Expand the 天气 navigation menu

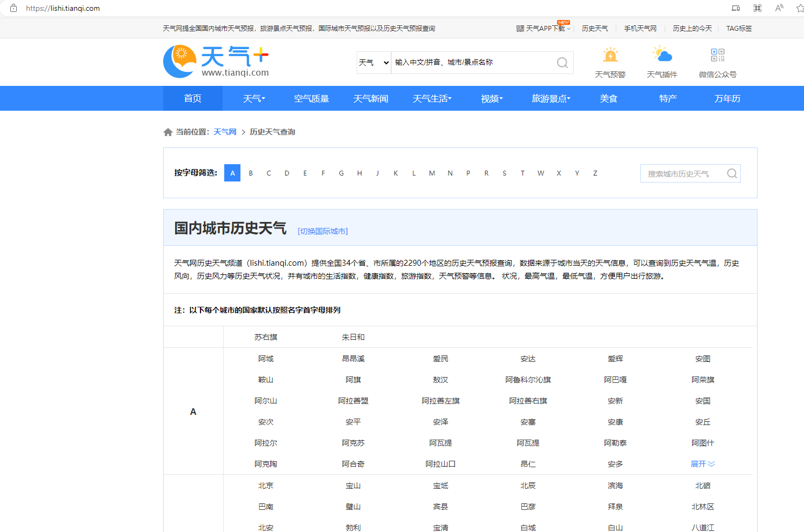pos(254,98)
